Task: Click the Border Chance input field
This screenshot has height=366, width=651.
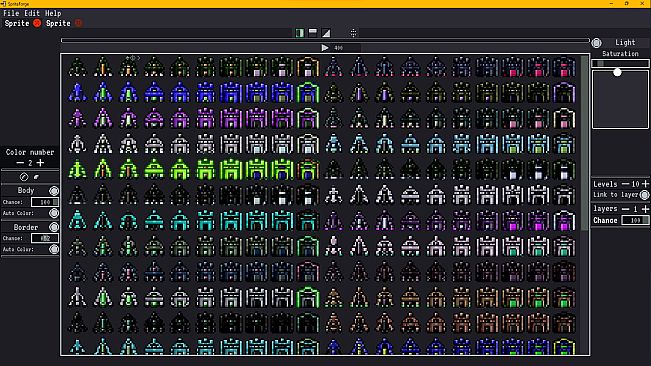Action: point(45,238)
